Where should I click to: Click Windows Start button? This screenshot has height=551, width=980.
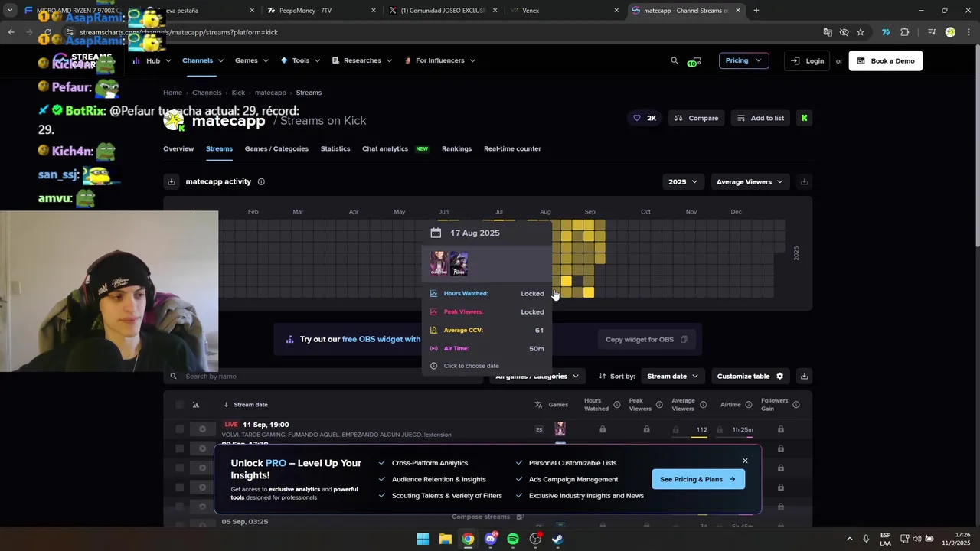pos(423,539)
